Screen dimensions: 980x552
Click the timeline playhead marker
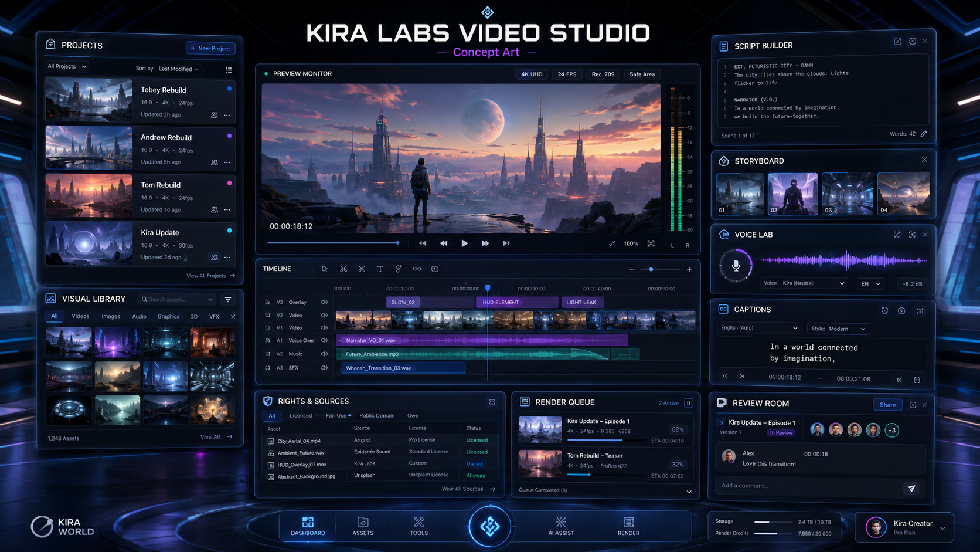488,288
